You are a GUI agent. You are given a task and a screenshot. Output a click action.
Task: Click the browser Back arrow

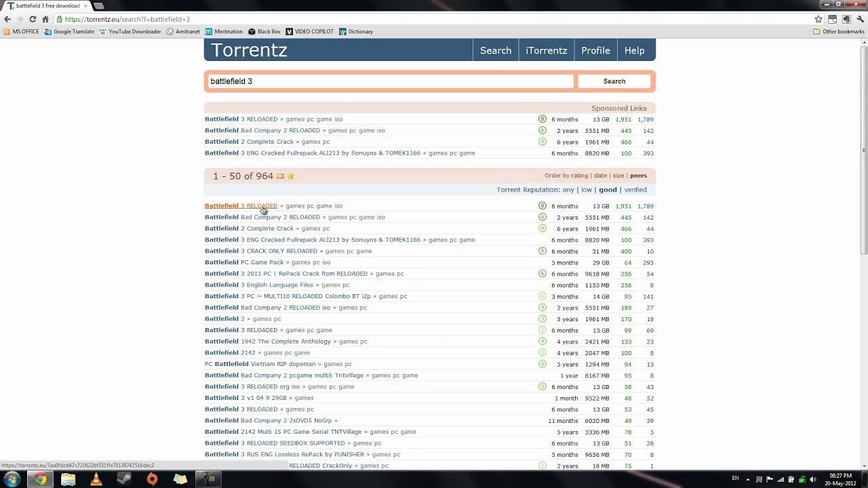[7, 19]
